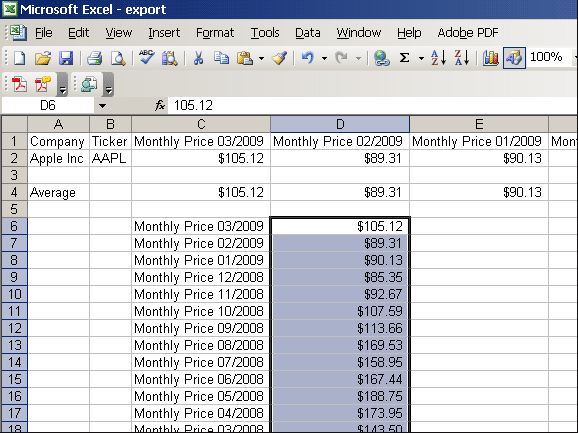Save the workbook with the floppy disk icon

point(67,58)
